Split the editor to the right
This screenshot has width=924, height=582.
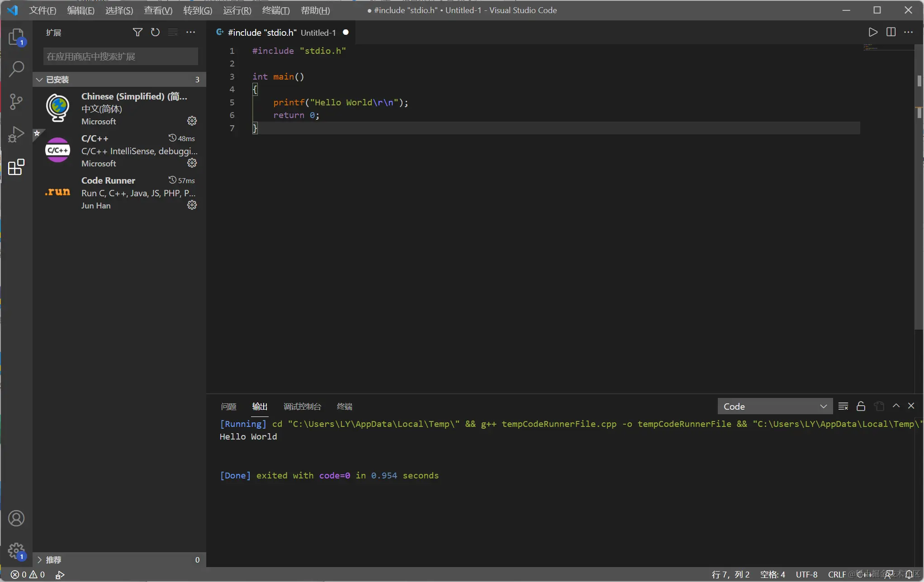[891, 32]
